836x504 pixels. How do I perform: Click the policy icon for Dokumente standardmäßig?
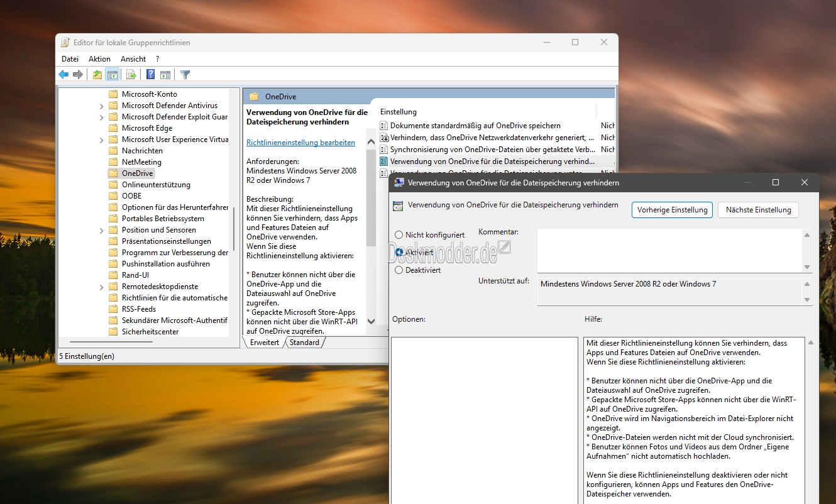[x=385, y=126]
